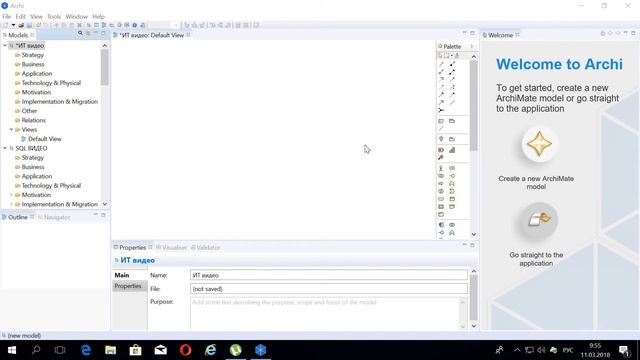Image resolution: width=640 pixels, height=360 pixels.
Task: Open the Tools menu
Action: tap(54, 17)
